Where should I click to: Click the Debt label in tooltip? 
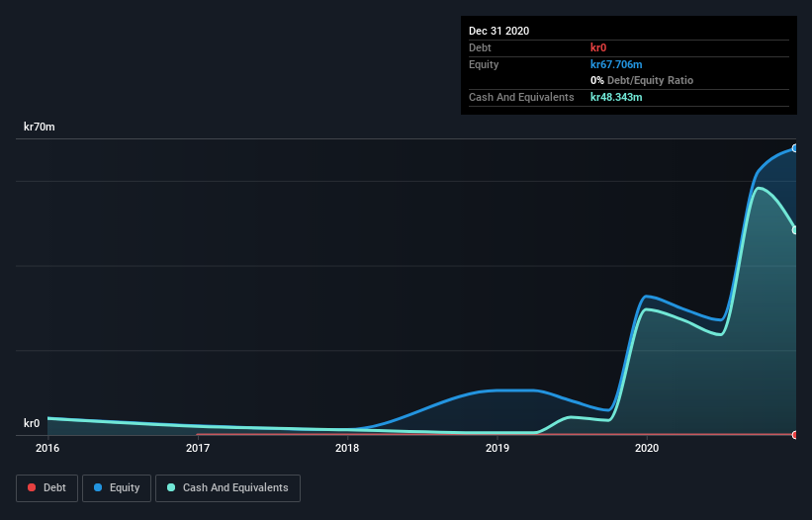coord(480,47)
